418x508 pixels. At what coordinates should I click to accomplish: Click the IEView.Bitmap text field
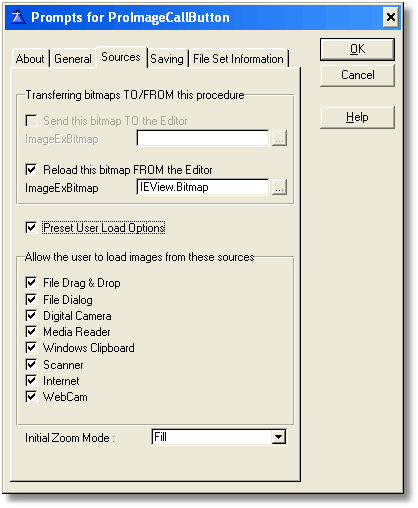(203, 187)
